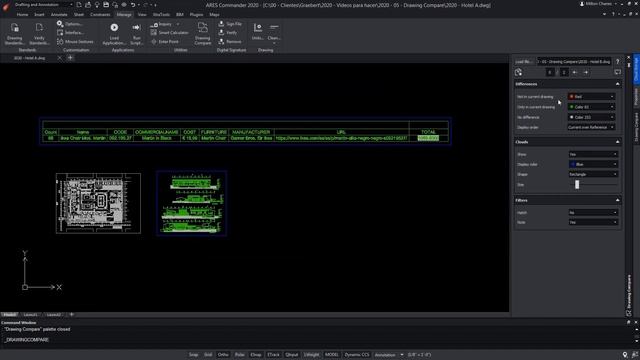Toggle ESnap in status bar
The width and height of the screenshot is (640, 360).
coord(256,355)
